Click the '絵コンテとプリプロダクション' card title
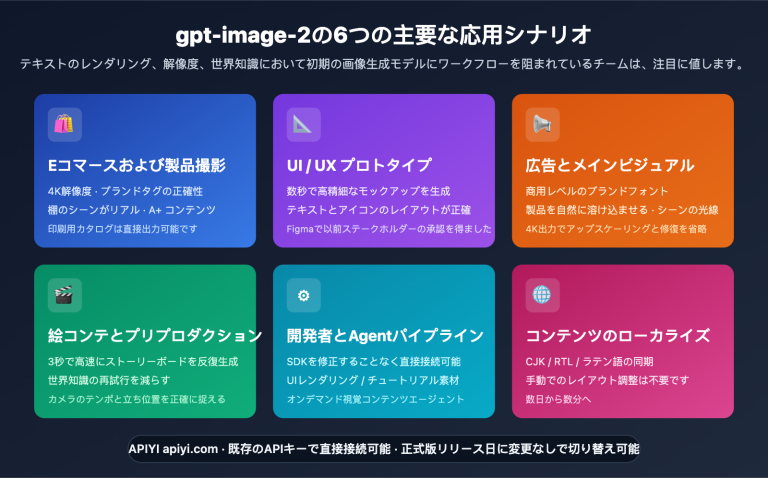This screenshot has width=768, height=478. coord(155,336)
